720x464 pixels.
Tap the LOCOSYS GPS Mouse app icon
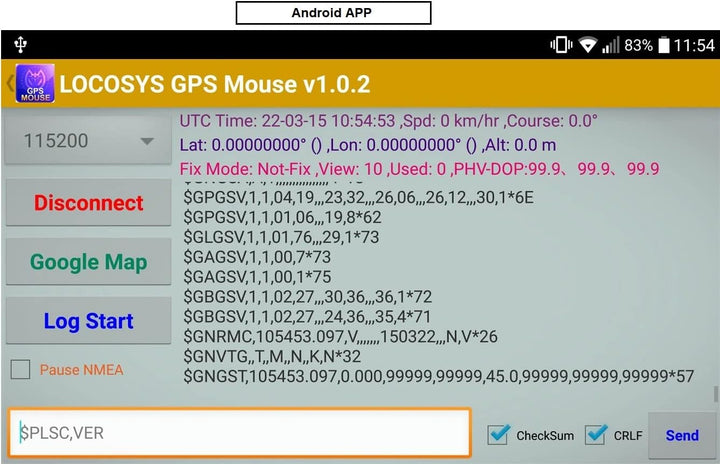(x=35, y=83)
